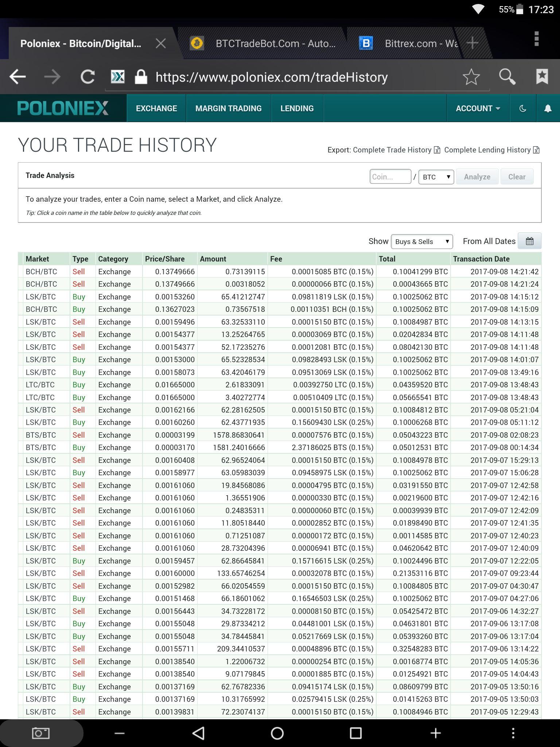Focus the Coin name input field
This screenshot has height=747, width=560.
point(390,177)
